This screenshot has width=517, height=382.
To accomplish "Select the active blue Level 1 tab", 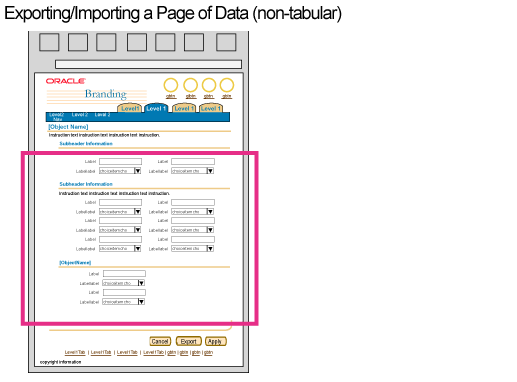I will pos(156,108).
